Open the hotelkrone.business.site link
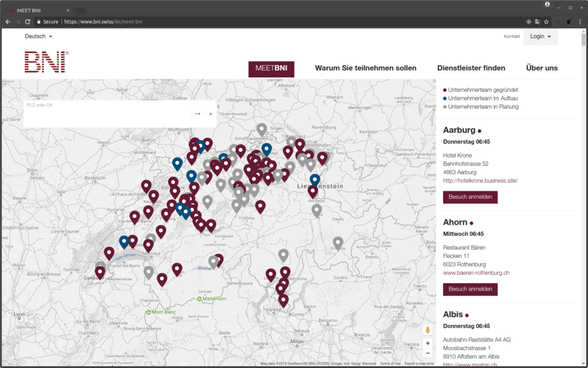 click(480, 180)
